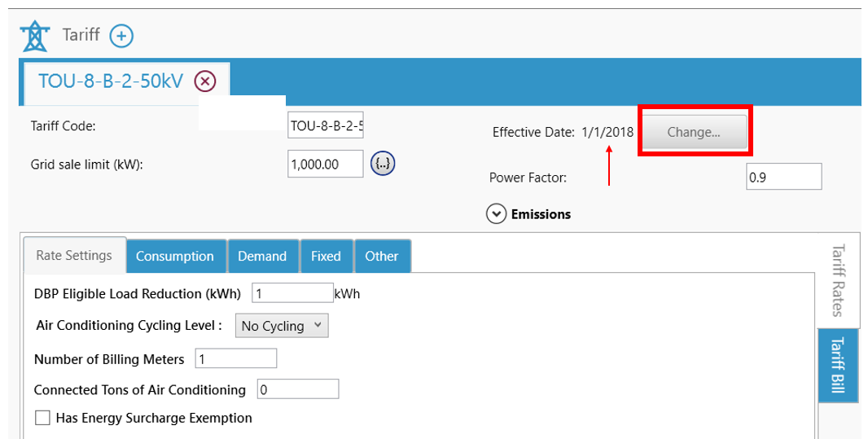This screenshot has height=439, width=868.
Task: Close the TOU-8-B-2-50kV tab
Action: 205,81
